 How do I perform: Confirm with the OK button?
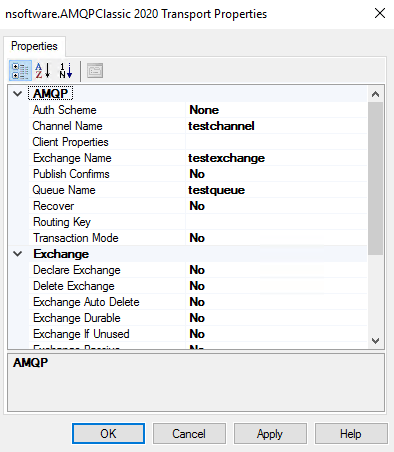click(x=108, y=434)
